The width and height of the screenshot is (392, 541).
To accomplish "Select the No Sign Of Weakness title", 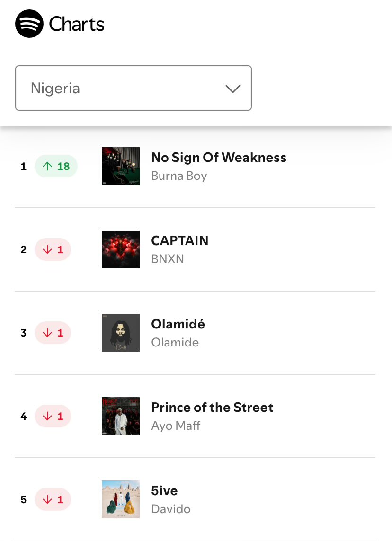I will click(219, 158).
